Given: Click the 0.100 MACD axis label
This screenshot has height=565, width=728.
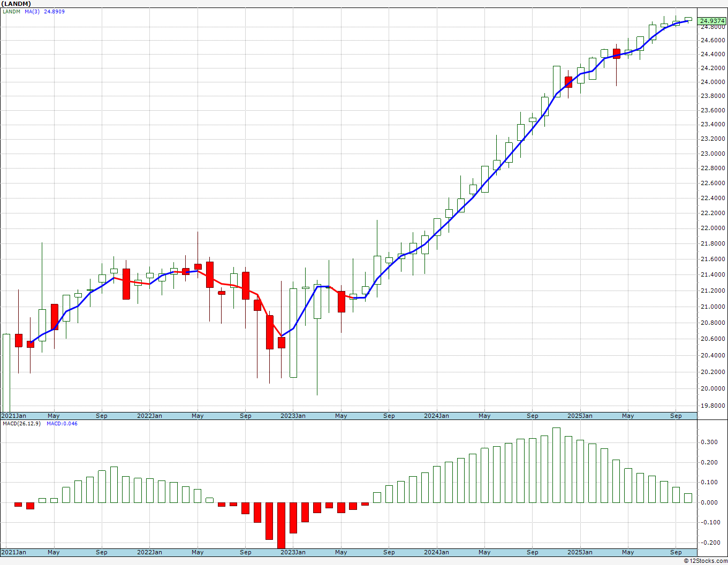Looking at the screenshot, I should coord(710,483).
